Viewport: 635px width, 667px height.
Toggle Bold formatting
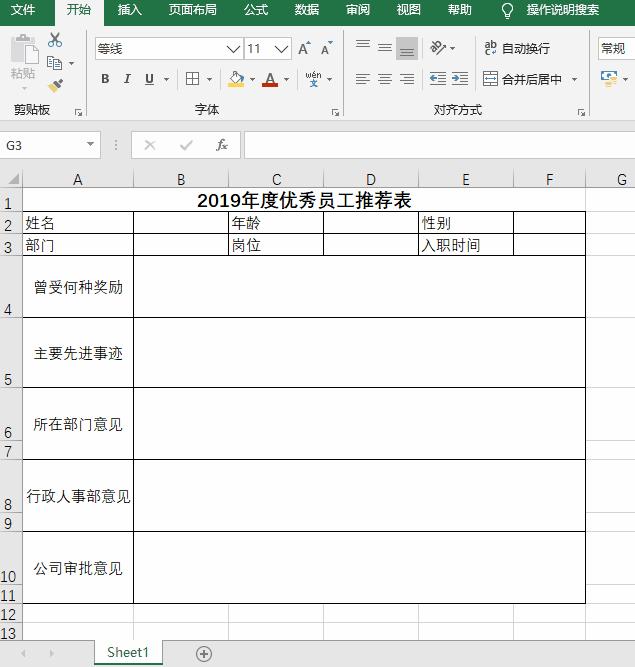105,79
